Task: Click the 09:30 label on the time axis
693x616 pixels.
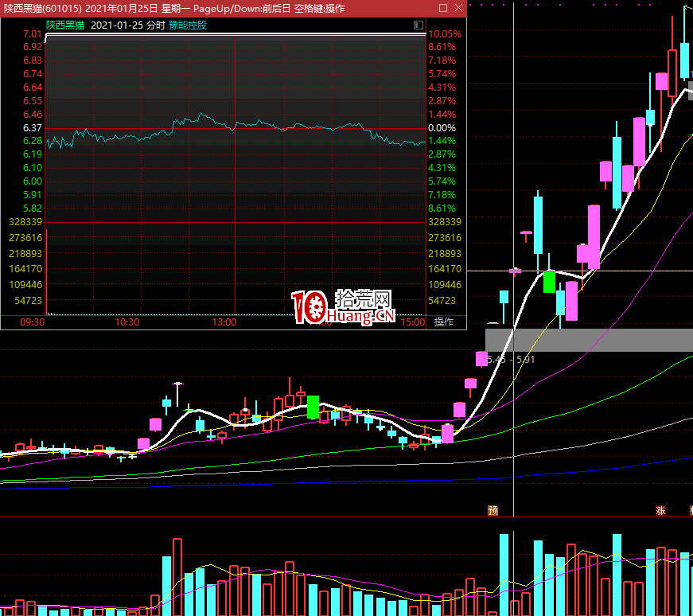Action: tap(32, 322)
